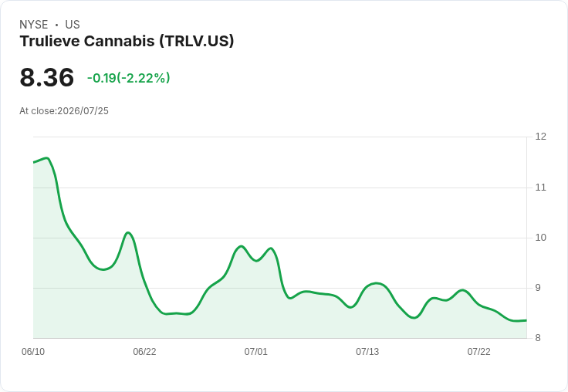Click the At close:2026/07/25 timestamp

coord(64,111)
